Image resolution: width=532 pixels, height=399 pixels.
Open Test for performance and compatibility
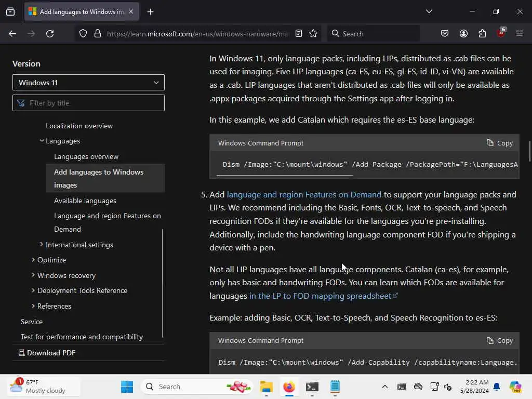pyautogui.click(x=82, y=337)
